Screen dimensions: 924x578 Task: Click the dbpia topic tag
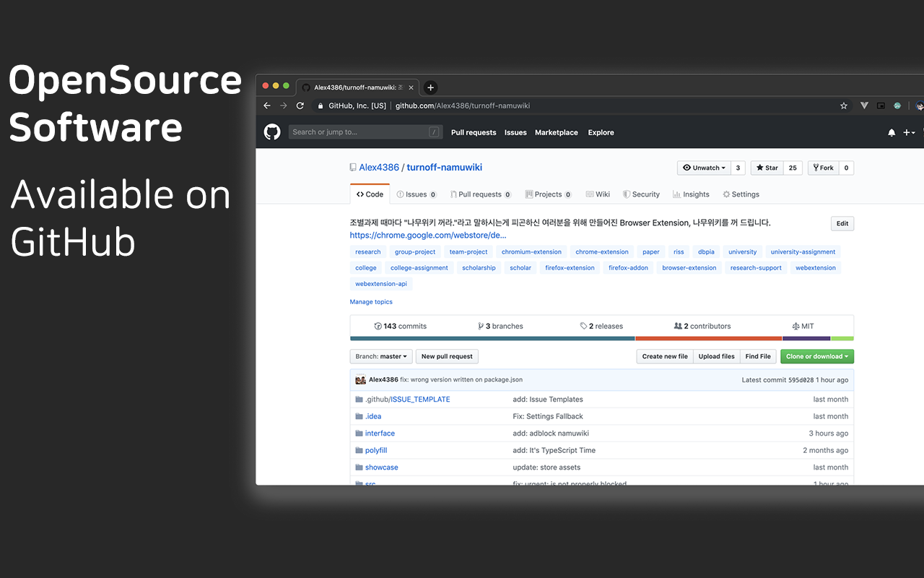tap(705, 252)
